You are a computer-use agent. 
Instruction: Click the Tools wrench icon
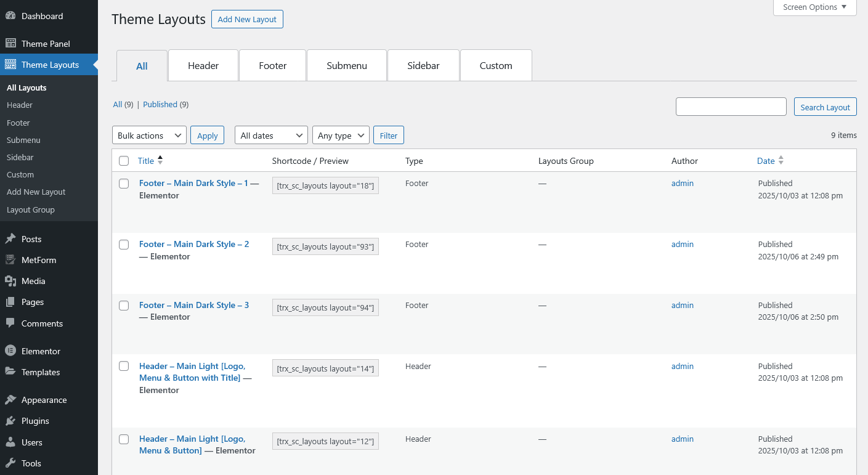pos(10,463)
